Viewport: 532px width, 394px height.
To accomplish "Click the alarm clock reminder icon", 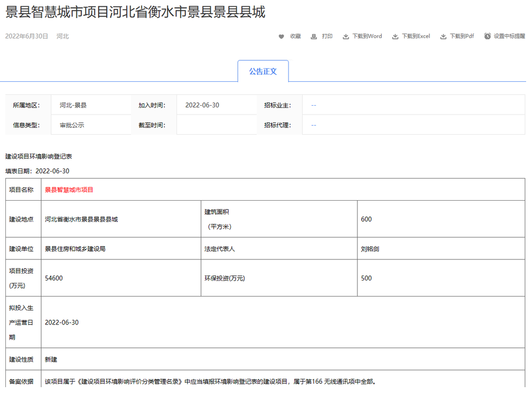I will [x=487, y=36].
